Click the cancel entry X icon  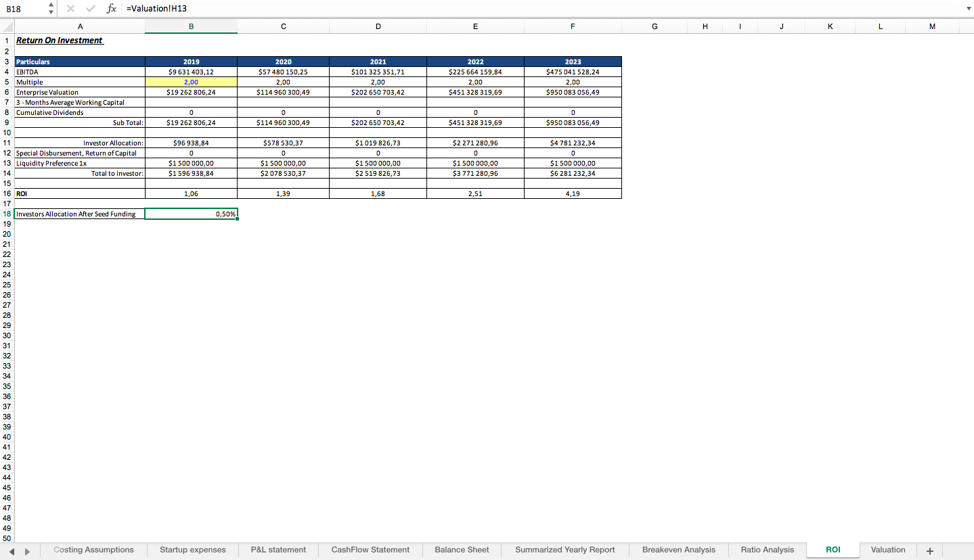[71, 9]
